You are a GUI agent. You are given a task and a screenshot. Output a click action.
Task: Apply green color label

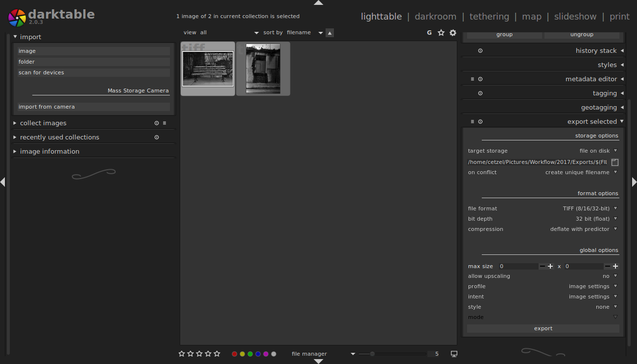(x=250, y=354)
